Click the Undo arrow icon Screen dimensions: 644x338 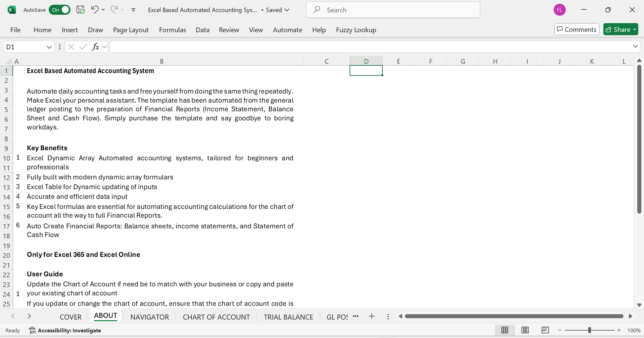95,9
